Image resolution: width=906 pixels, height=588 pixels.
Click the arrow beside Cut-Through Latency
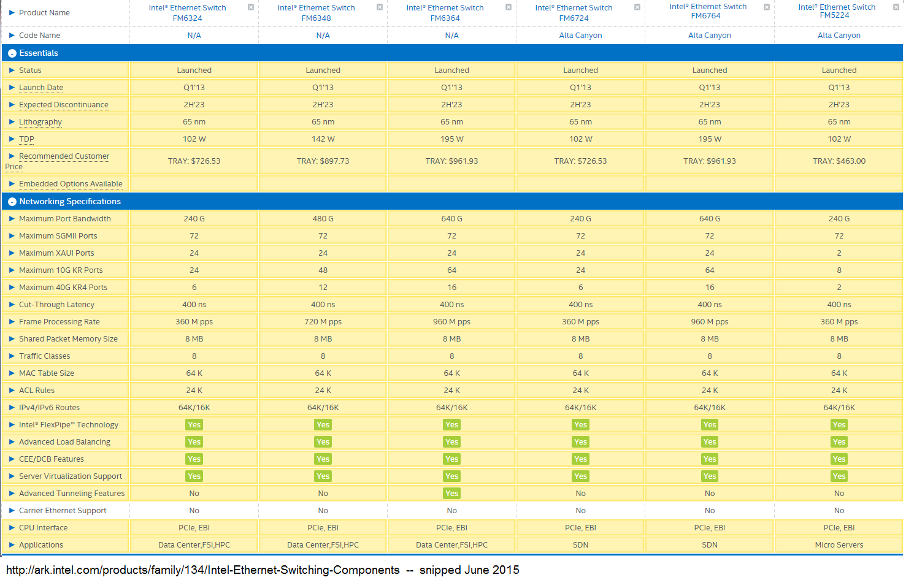tap(12, 305)
